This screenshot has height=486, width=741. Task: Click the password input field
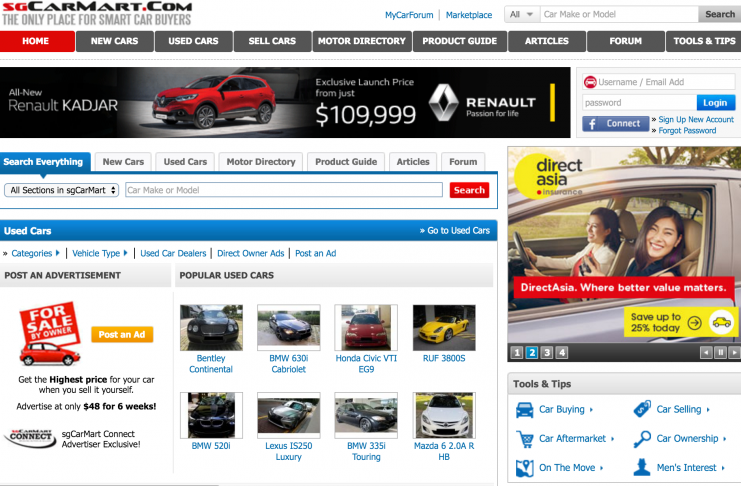(x=639, y=103)
